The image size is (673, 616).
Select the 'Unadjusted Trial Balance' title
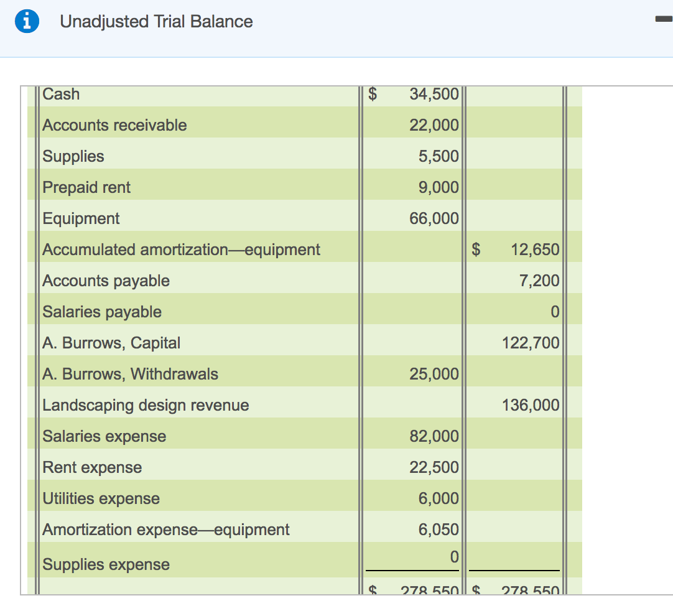click(x=156, y=21)
